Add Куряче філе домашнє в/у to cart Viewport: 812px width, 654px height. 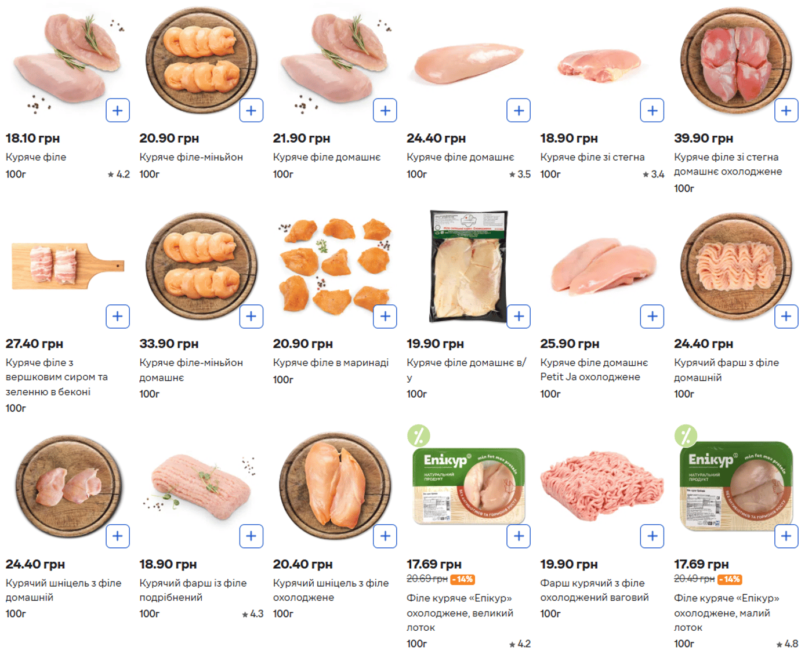tap(519, 317)
